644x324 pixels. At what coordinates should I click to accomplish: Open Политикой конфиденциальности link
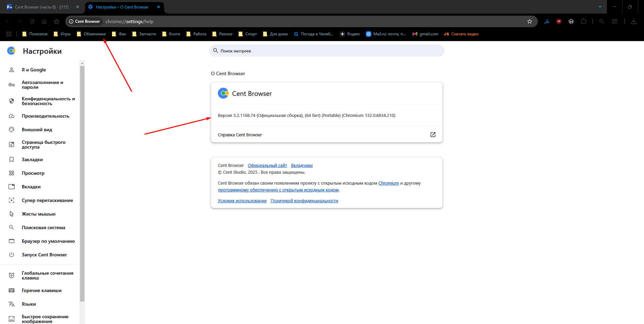point(304,201)
